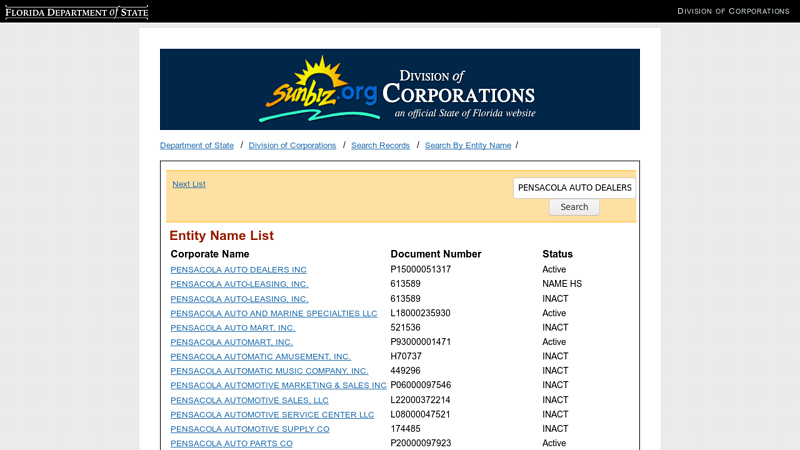
Task: Click the Next List link
Action: click(189, 184)
